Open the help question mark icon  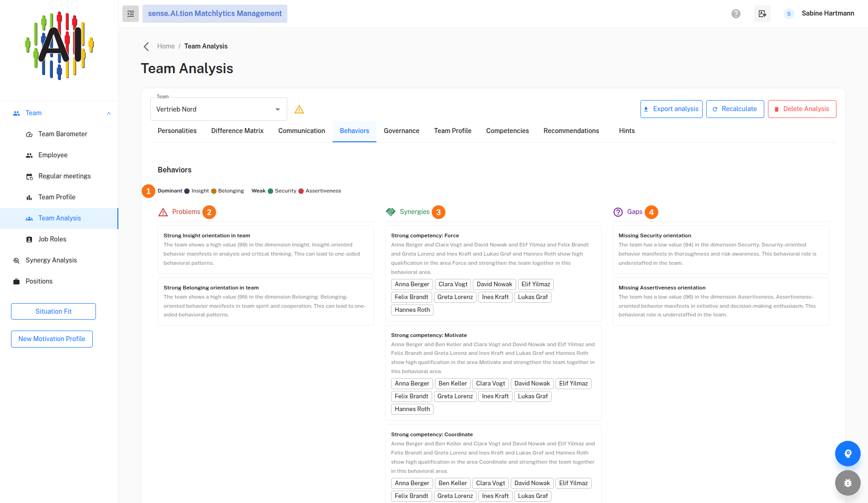coord(736,14)
